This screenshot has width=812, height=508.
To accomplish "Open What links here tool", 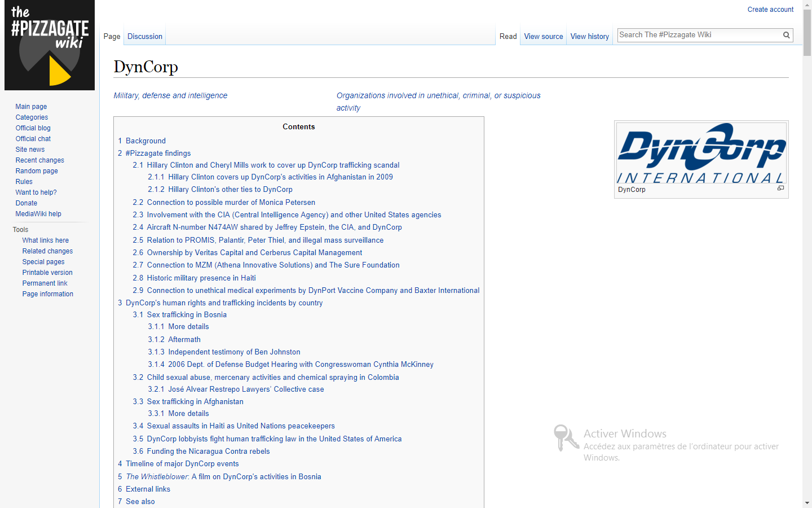I will [45, 240].
